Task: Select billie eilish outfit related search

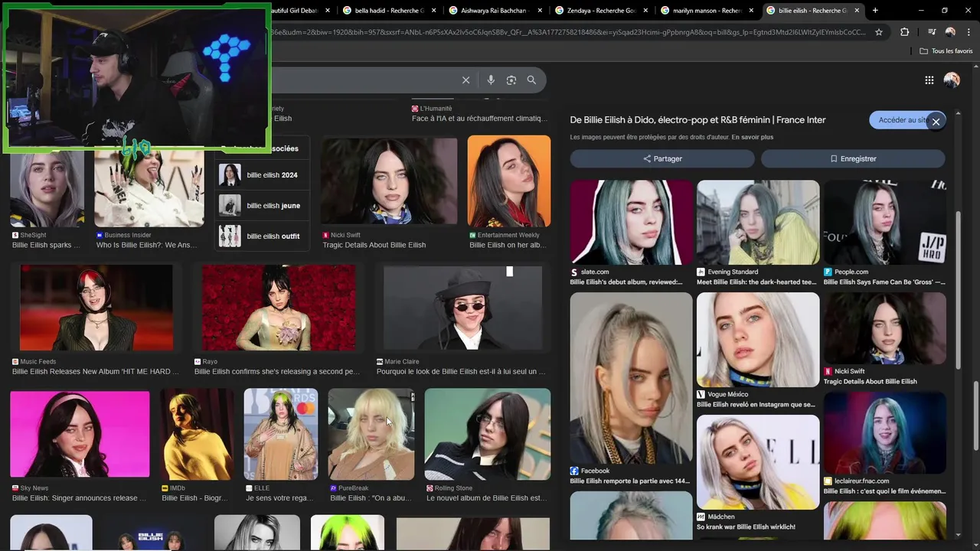Action: coord(263,236)
